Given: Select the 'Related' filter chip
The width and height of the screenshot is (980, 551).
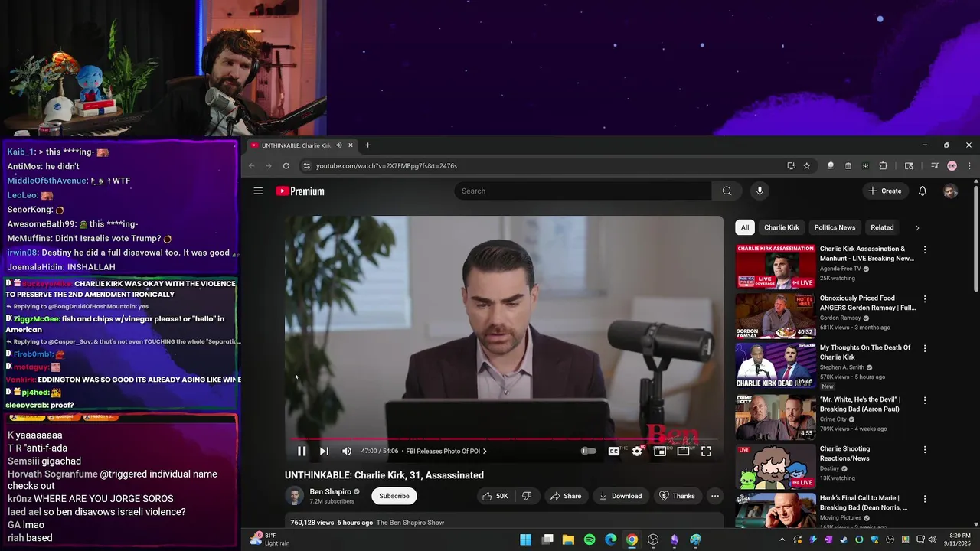Looking at the screenshot, I should (x=882, y=227).
